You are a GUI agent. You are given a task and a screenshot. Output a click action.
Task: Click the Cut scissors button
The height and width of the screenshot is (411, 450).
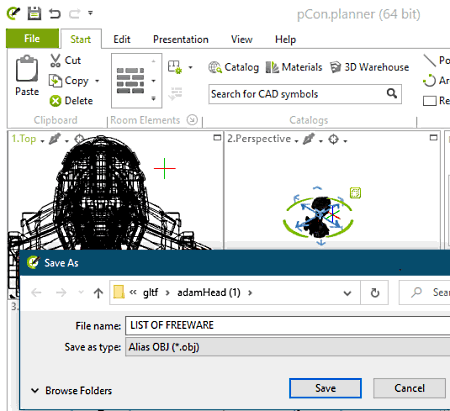coord(65,60)
